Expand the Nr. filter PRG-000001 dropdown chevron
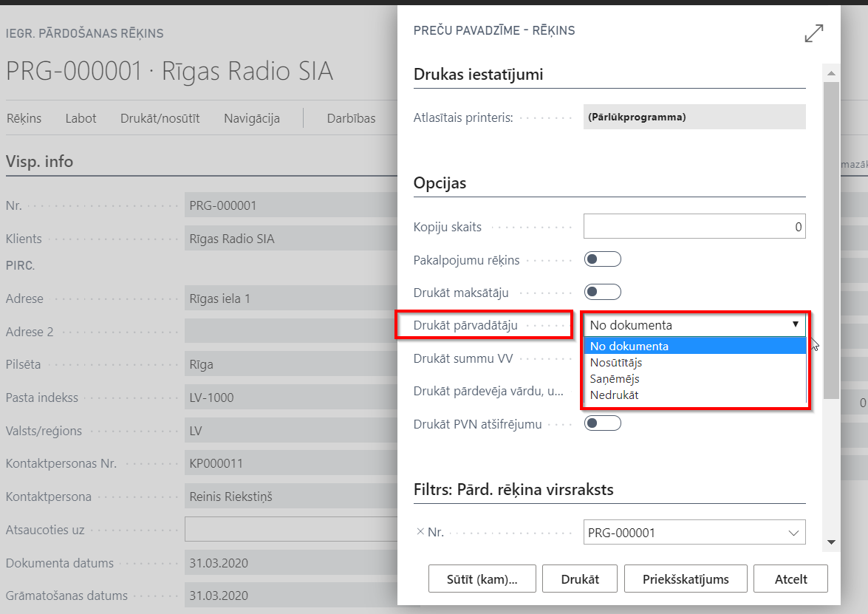The height and width of the screenshot is (614, 868). [x=793, y=533]
